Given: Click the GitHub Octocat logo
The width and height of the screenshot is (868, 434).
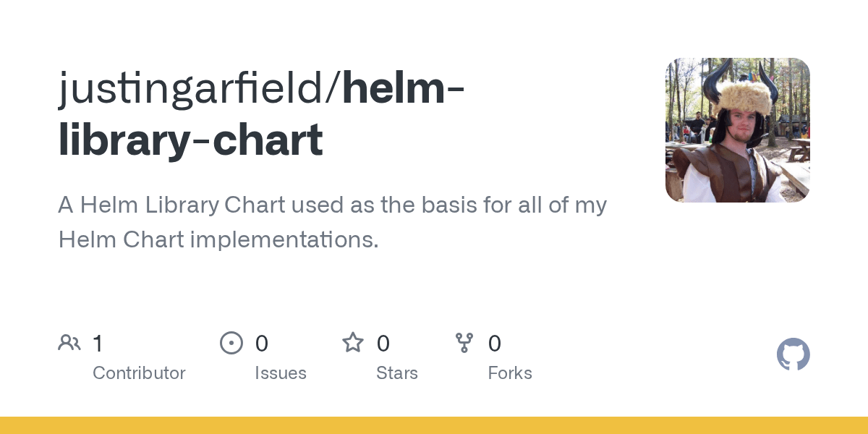Looking at the screenshot, I should [793, 354].
